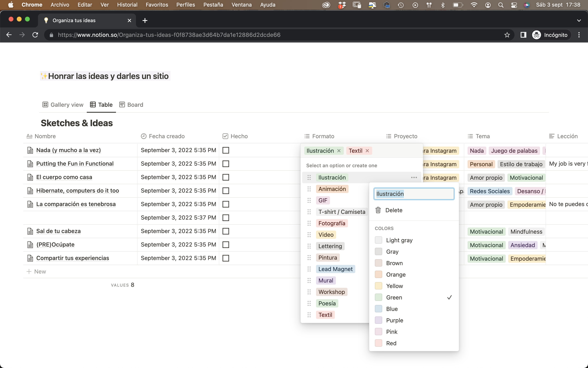This screenshot has width=588, height=368.
Task: Open the Proyecto column header options
Action: 405,136
